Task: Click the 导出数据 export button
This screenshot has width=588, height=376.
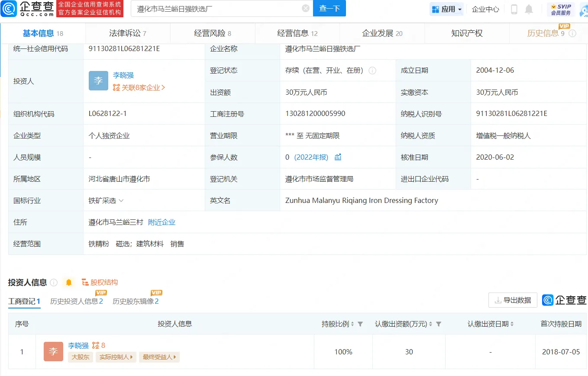Action: click(x=513, y=300)
